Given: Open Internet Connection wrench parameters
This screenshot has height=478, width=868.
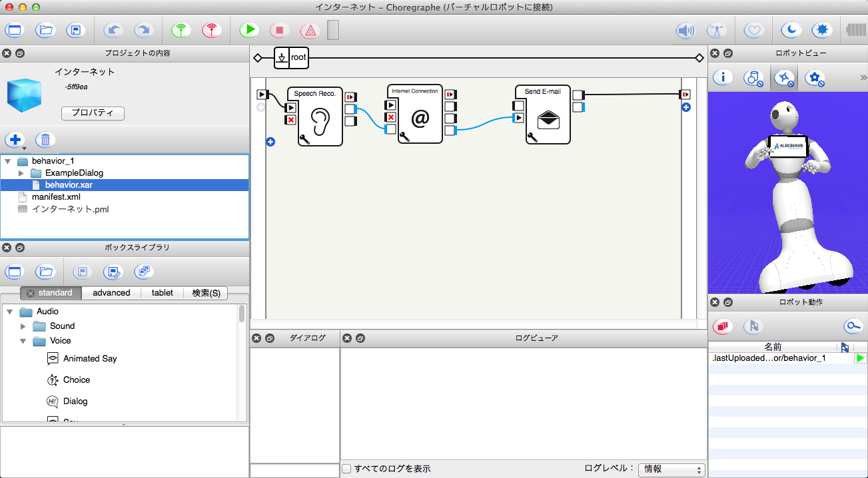Looking at the screenshot, I should pyautogui.click(x=404, y=136).
